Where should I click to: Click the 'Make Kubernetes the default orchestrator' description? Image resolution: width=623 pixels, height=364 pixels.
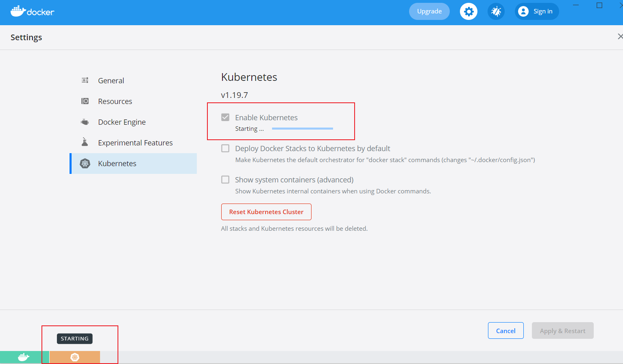[385, 160]
